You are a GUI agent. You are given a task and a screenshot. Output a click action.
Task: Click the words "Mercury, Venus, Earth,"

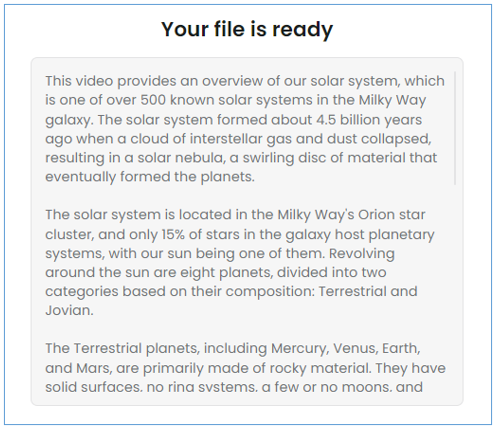click(346, 348)
